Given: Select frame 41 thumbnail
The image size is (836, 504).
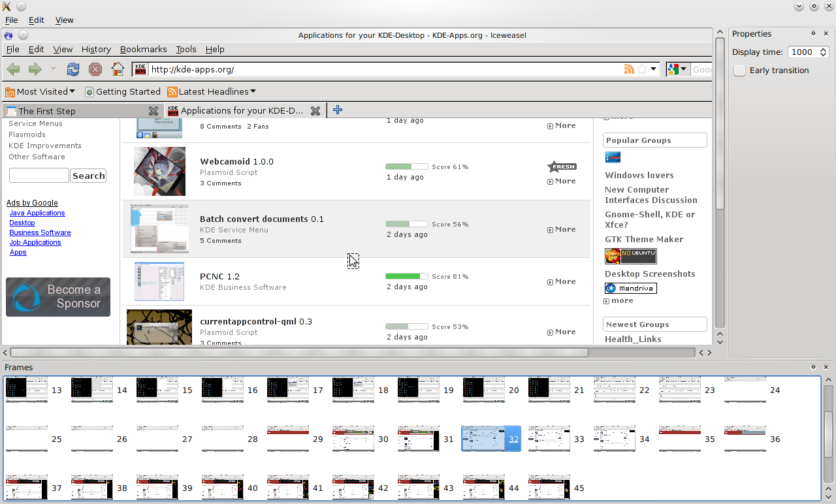Looking at the screenshot, I should [288, 488].
